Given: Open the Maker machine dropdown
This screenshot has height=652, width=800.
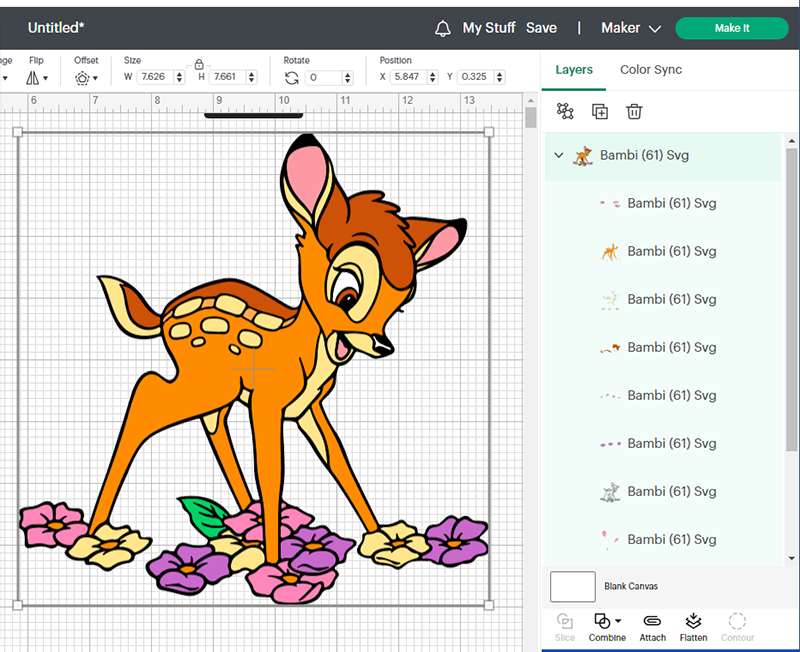Looking at the screenshot, I should (631, 28).
